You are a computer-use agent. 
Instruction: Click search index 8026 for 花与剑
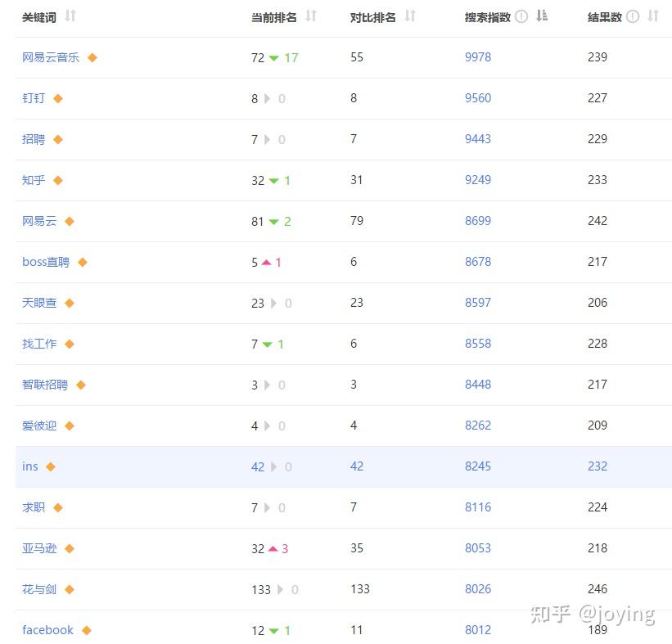[x=478, y=590]
